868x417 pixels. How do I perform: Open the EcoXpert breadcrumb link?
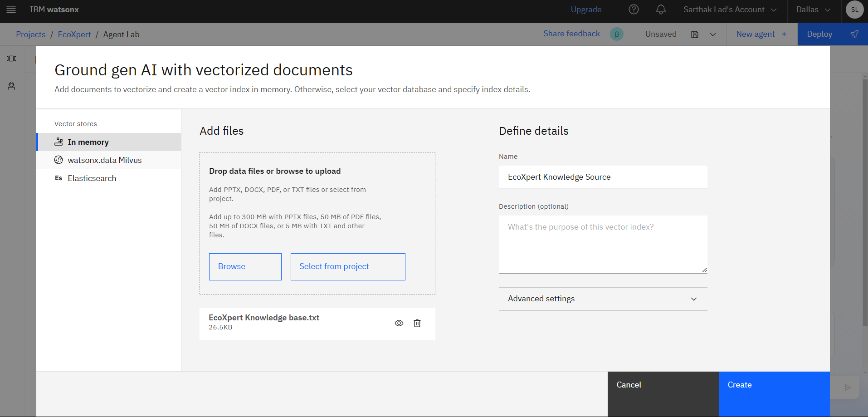pyautogui.click(x=74, y=34)
